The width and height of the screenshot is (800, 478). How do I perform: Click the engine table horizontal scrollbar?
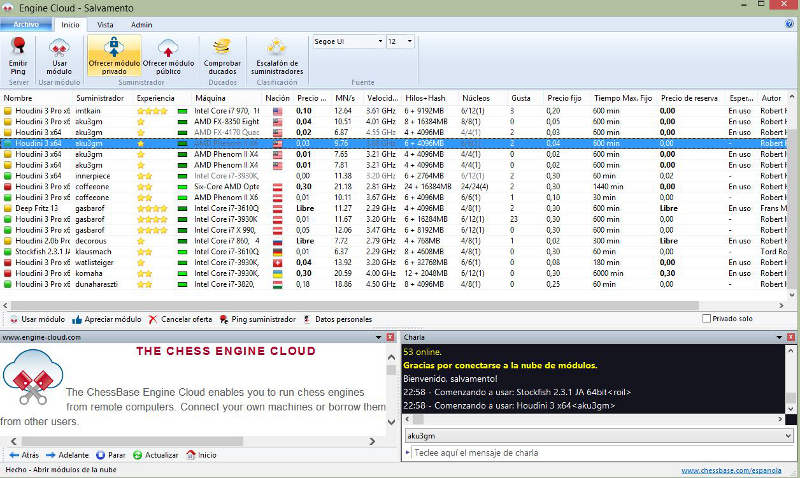click(x=355, y=306)
